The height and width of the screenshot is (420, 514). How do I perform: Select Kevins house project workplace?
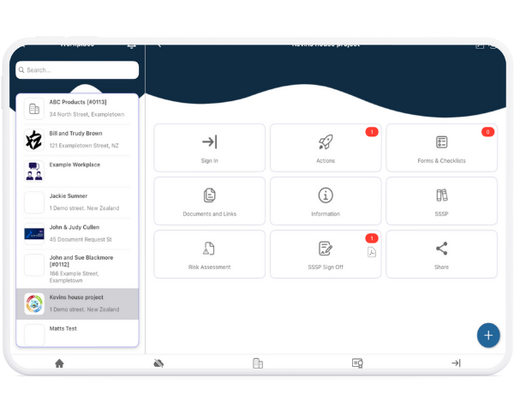tap(77, 303)
